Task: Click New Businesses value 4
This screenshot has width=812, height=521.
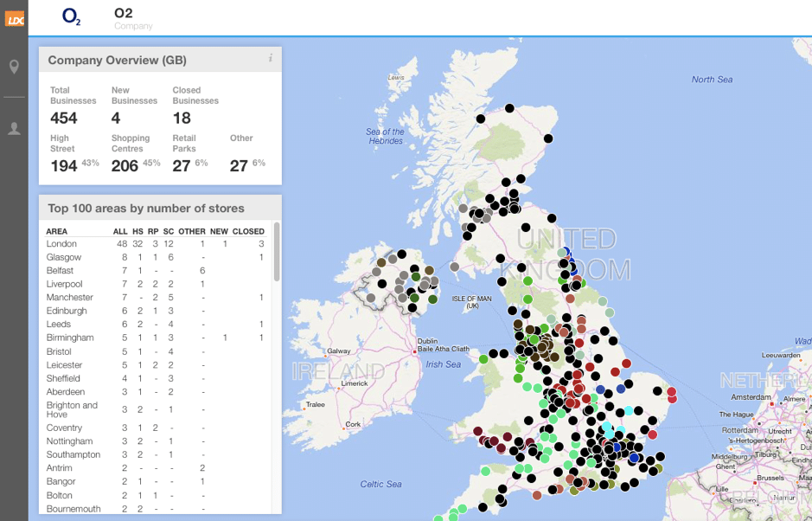Action: point(116,119)
